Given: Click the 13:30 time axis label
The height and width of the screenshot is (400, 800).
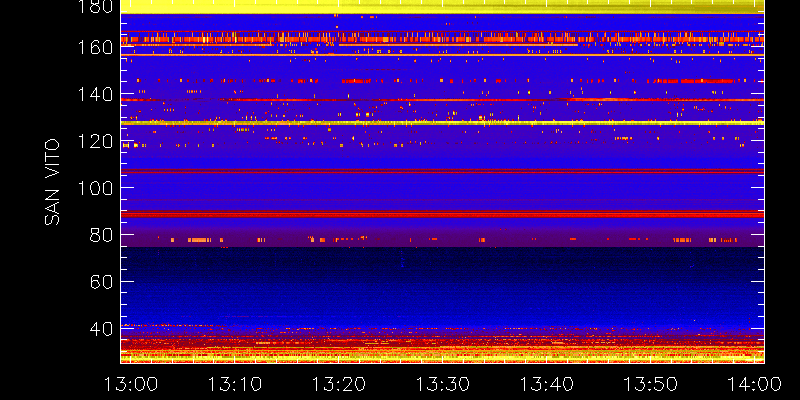Looking at the screenshot, I should point(443,384).
